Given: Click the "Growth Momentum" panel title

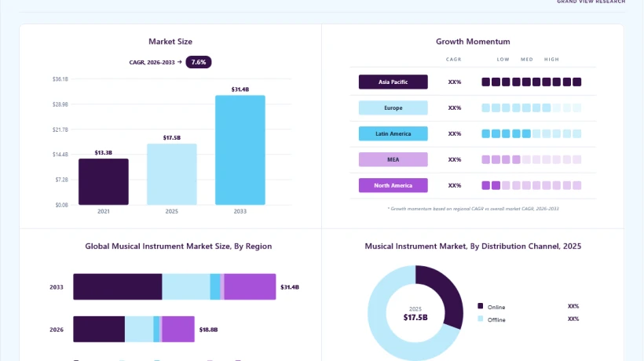Looking at the screenshot, I should pyautogui.click(x=473, y=42).
